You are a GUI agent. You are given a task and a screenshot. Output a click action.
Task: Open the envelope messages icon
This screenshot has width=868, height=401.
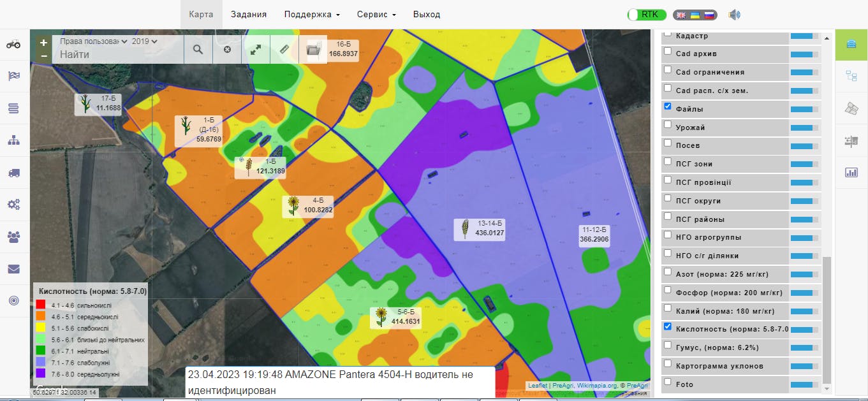[x=13, y=269]
